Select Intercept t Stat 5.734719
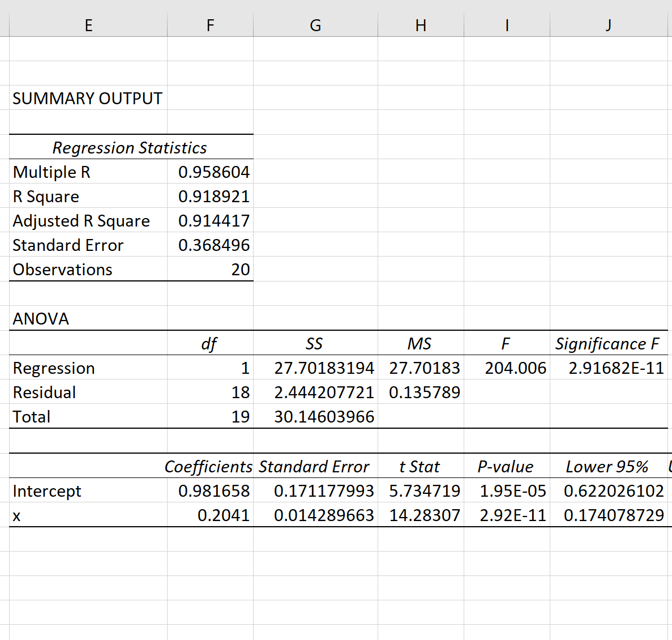 click(x=421, y=491)
